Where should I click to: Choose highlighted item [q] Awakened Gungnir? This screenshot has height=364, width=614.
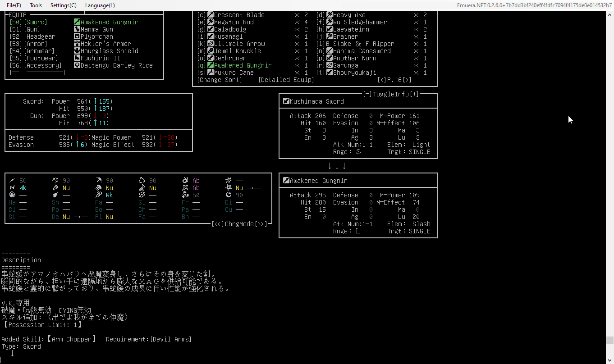pos(234,65)
